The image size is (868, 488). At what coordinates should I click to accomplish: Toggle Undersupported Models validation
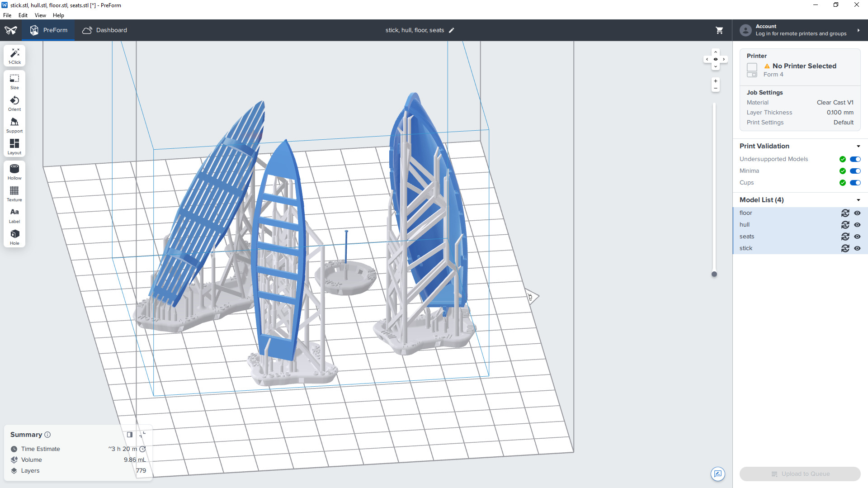point(855,159)
